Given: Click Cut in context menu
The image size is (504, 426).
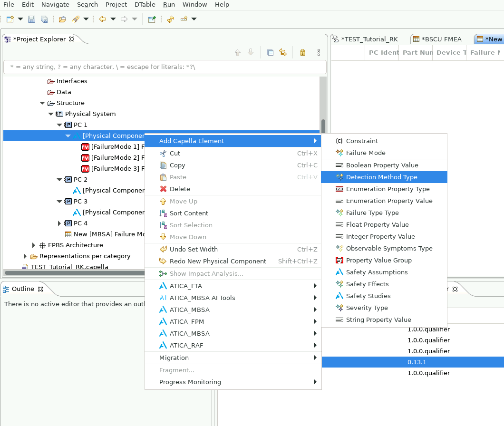Looking at the screenshot, I should (x=233, y=154).
